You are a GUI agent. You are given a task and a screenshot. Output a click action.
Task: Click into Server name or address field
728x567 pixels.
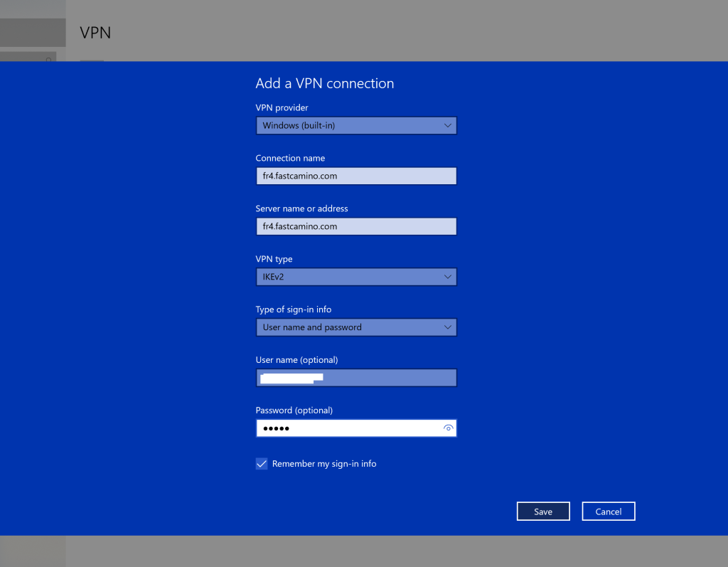click(355, 226)
